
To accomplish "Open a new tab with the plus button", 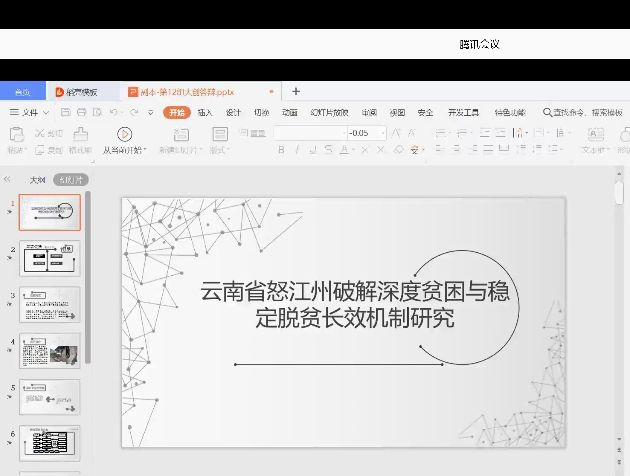I will tap(295, 91).
